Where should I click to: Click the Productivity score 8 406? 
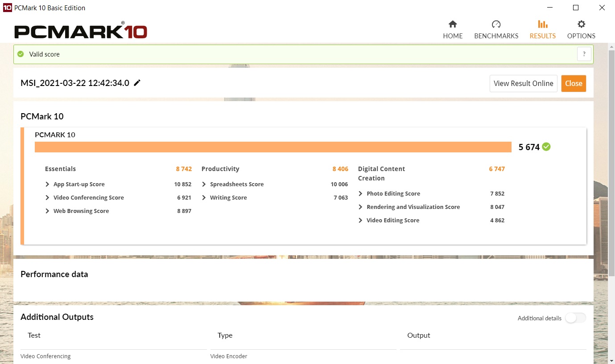pos(340,169)
